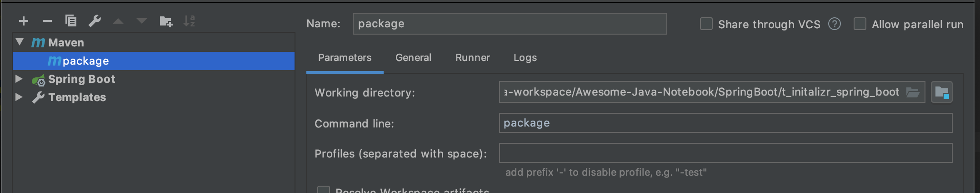Click the plus icon to add configuration
The image size is (980, 193).
tap(24, 21)
